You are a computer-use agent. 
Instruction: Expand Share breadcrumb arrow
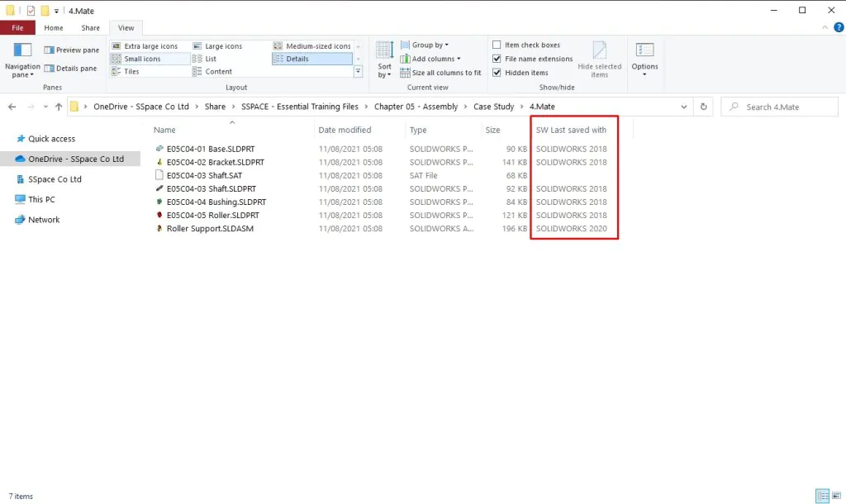(x=233, y=107)
